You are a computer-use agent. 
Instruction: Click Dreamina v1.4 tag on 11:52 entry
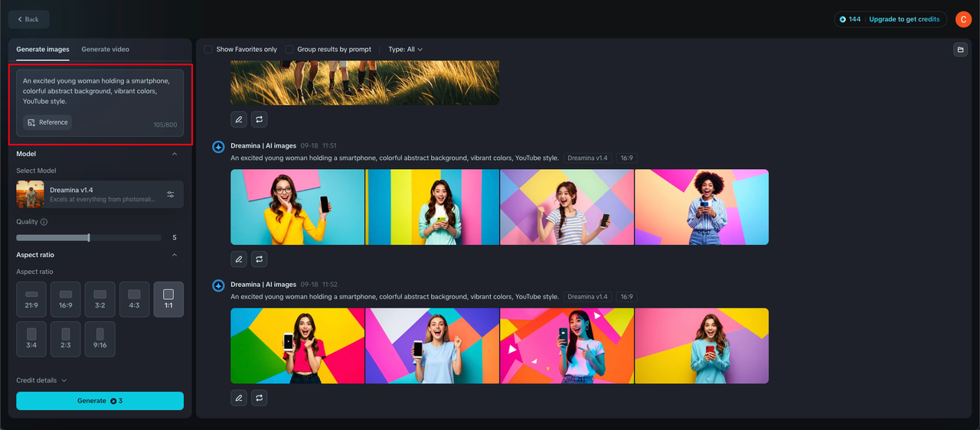[587, 297]
